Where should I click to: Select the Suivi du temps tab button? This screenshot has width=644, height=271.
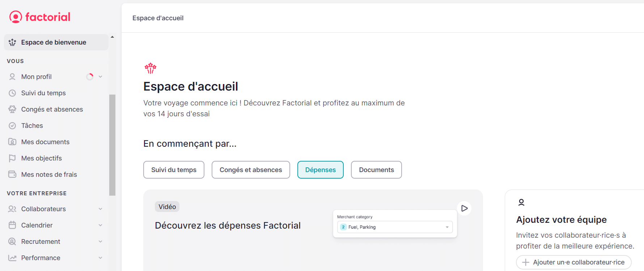pyautogui.click(x=174, y=170)
